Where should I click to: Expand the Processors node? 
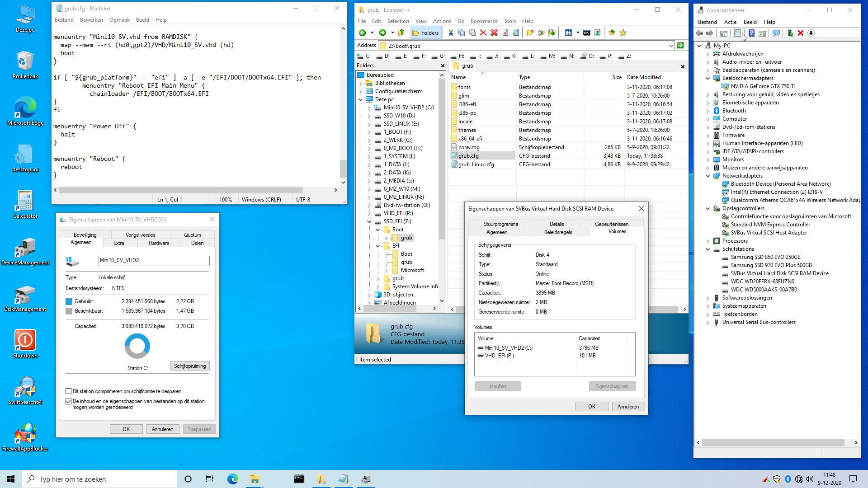point(708,241)
